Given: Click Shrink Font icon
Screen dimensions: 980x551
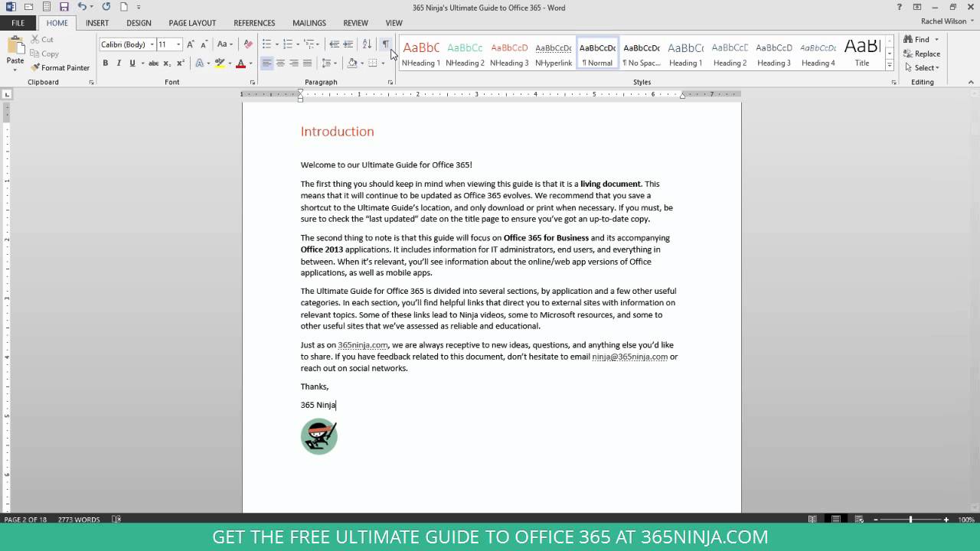Looking at the screenshot, I should (204, 44).
